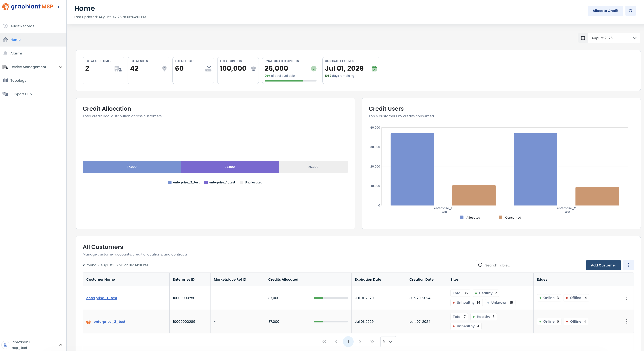Go to last page with double-arrow icon
Image resolution: width=644 pixels, height=351 pixels.
click(x=372, y=342)
